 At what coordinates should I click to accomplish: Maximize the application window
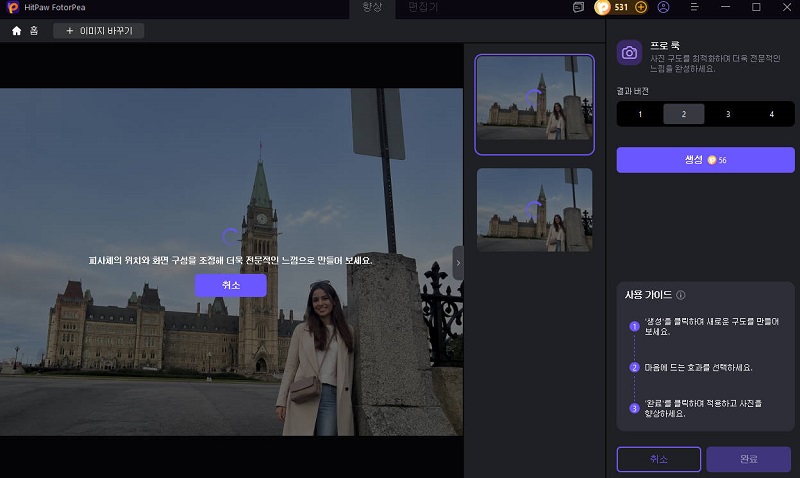[x=756, y=7]
